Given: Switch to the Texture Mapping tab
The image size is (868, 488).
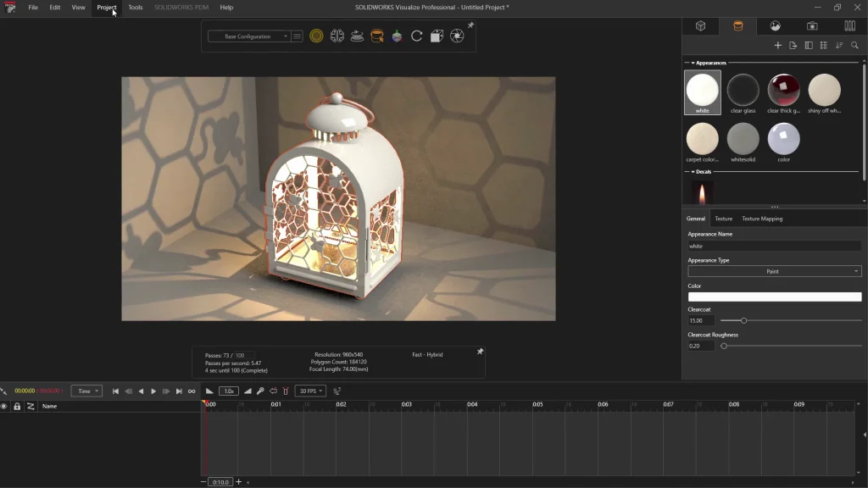Looking at the screenshot, I should (x=760, y=218).
